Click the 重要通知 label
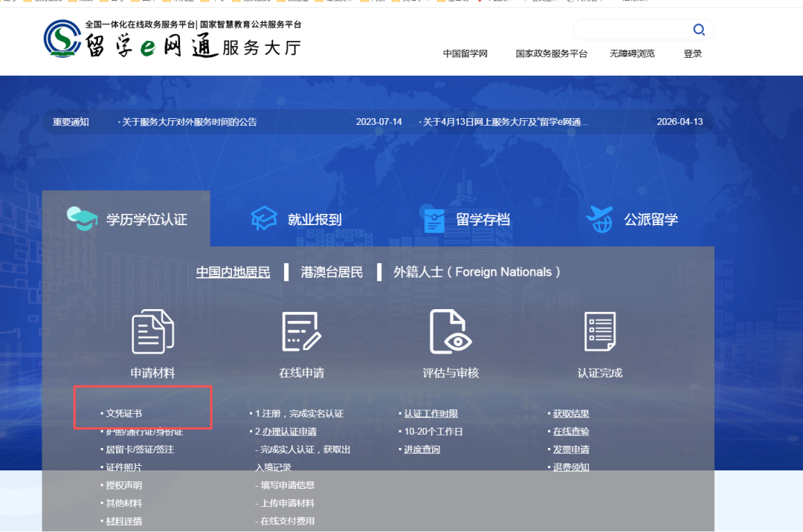 tap(71, 122)
